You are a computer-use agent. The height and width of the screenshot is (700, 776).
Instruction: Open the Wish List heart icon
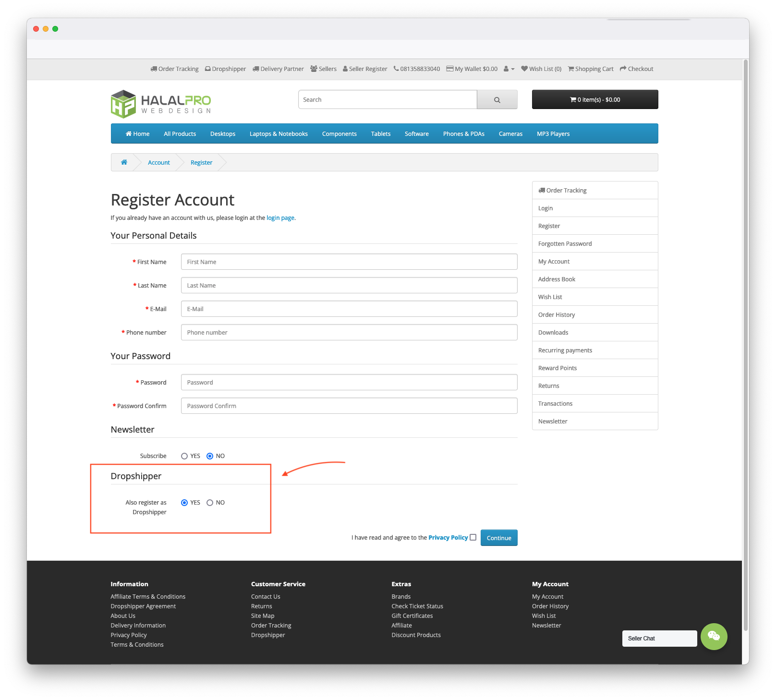[524, 69]
